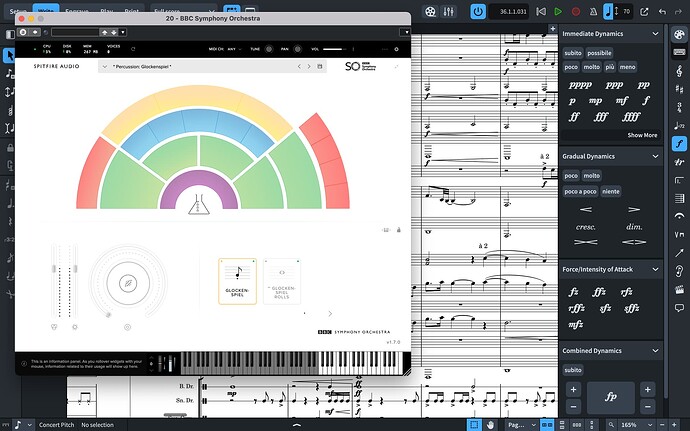The image size is (690, 431).
Task: Collapse the Gradual Dynamics section
Action: tap(655, 156)
